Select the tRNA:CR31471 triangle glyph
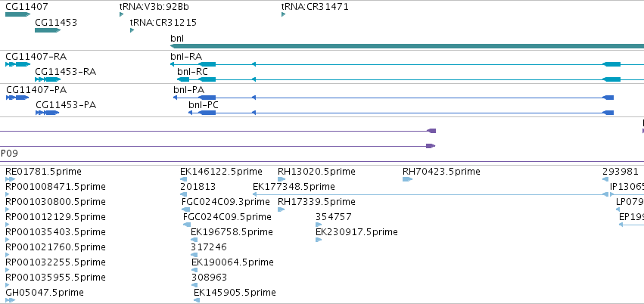Screen dimensions: 644x304 click(x=283, y=14)
